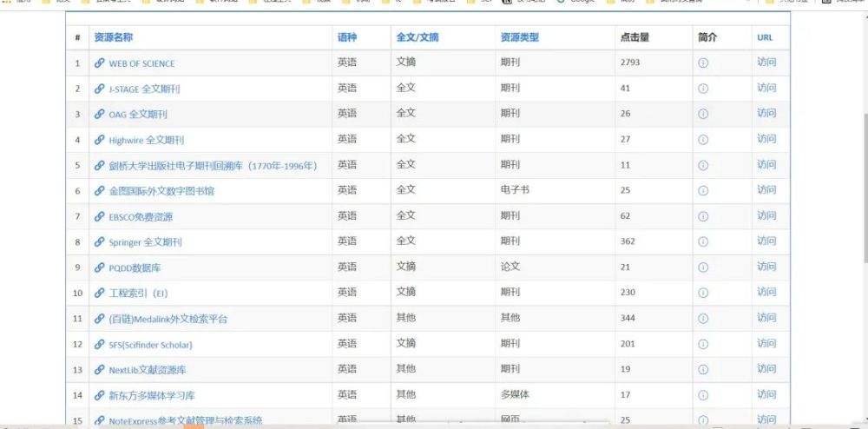
Task: Click the 全文/文摘 column header
Action: [418, 37]
